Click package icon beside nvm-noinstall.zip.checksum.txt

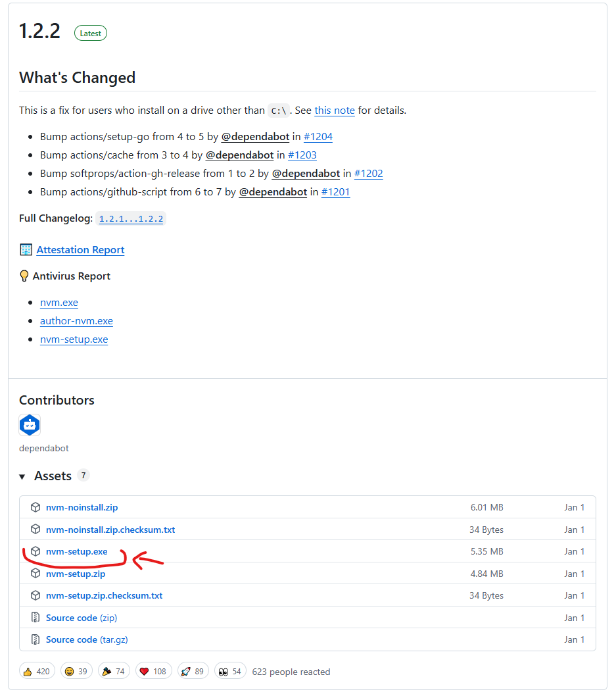click(x=36, y=529)
